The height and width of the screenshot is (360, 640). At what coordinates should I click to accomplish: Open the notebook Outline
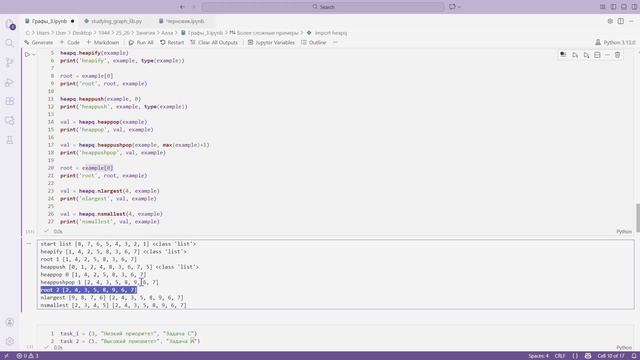click(x=313, y=42)
